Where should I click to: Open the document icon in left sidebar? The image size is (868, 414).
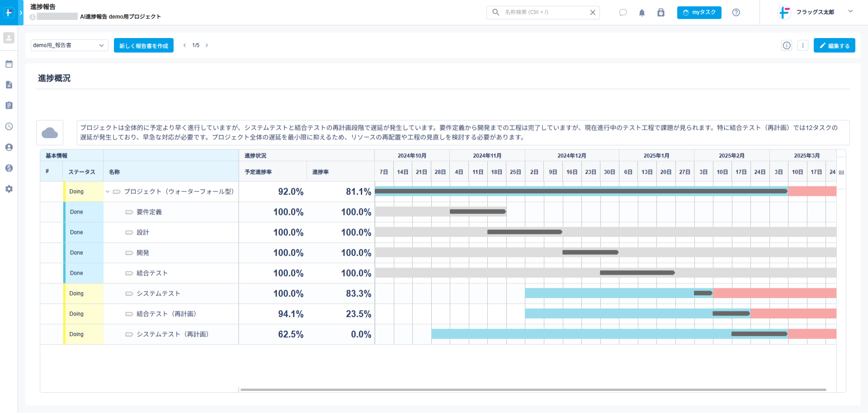pos(9,85)
